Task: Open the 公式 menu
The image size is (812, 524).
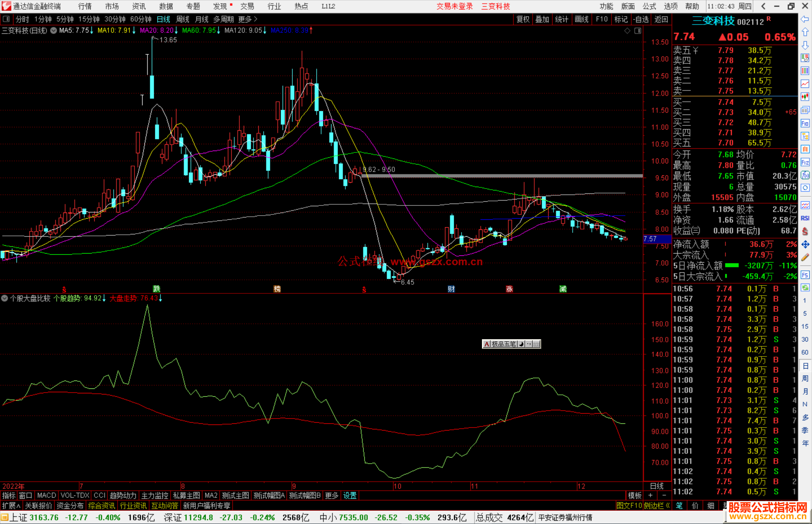Action: 649,6
